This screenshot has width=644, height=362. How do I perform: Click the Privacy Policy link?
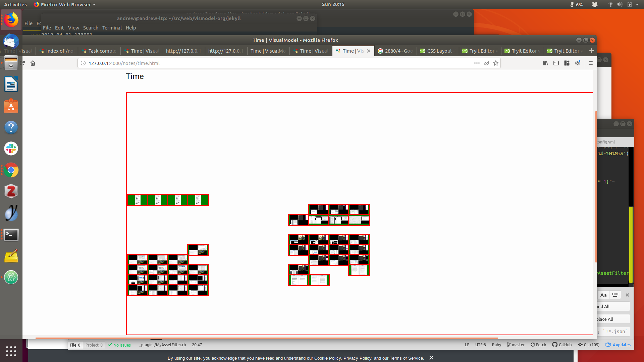click(357, 358)
